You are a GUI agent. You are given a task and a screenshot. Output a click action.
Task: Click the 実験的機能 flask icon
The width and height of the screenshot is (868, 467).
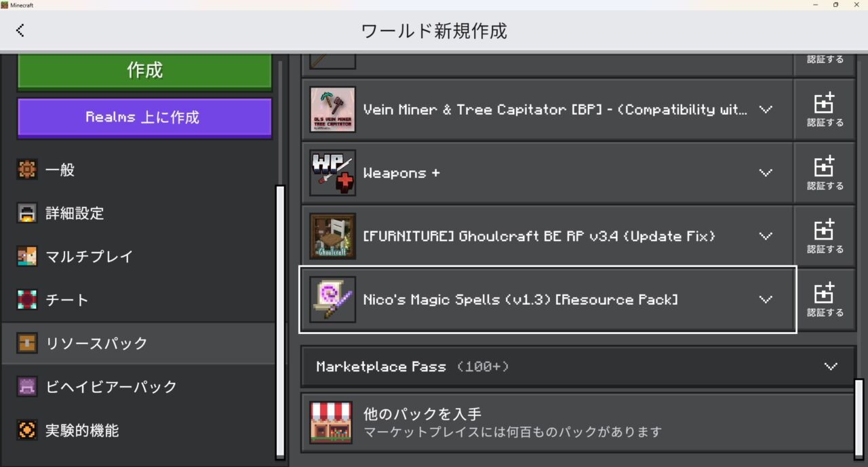click(26, 430)
